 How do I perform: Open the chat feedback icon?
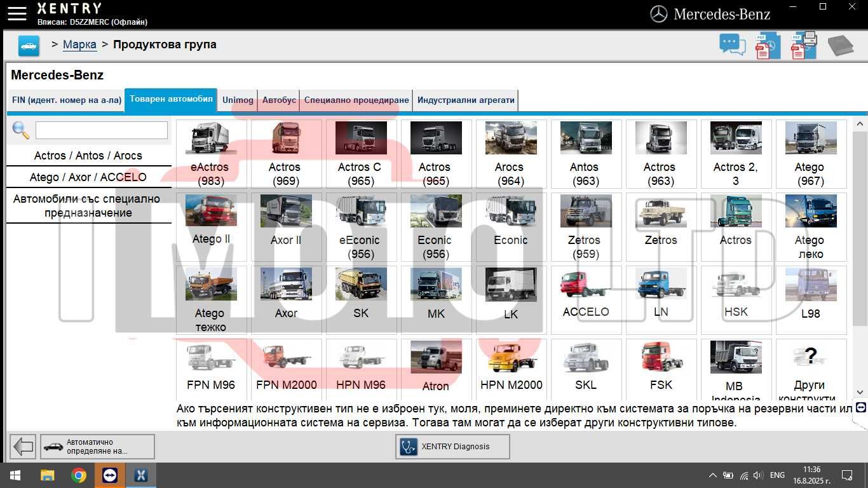[x=732, y=45]
